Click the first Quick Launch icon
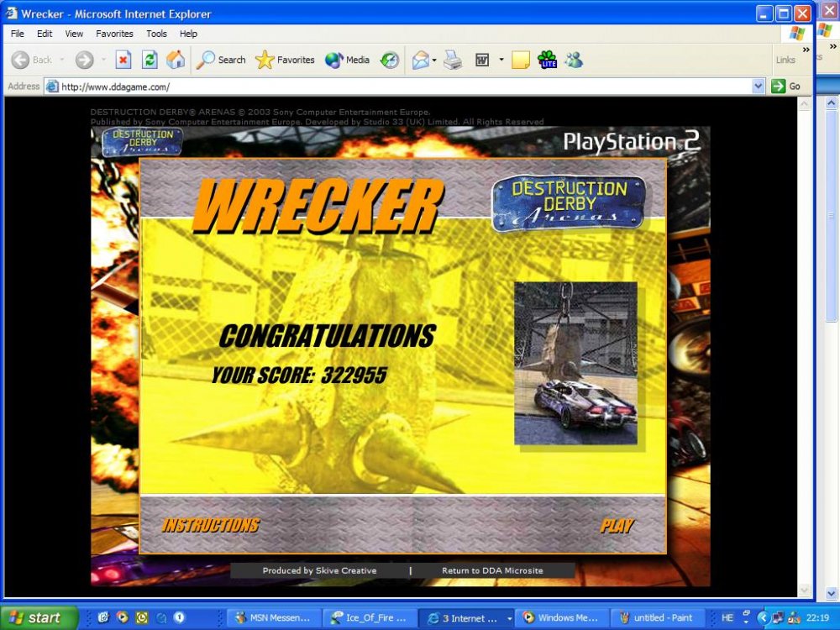This screenshot has width=840, height=630. [103, 617]
